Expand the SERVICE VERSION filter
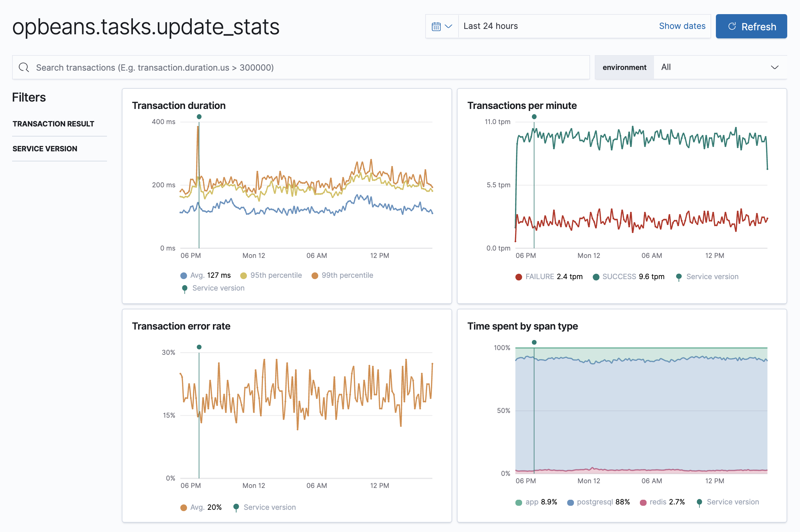This screenshot has width=800, height=532. (44, 149)
